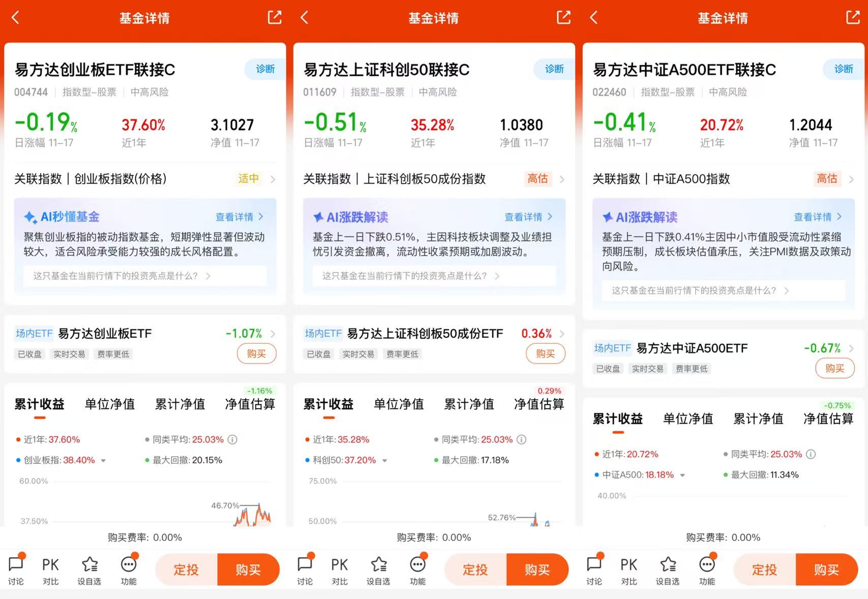Ask investment highlights question in A500 fund card

724,290
